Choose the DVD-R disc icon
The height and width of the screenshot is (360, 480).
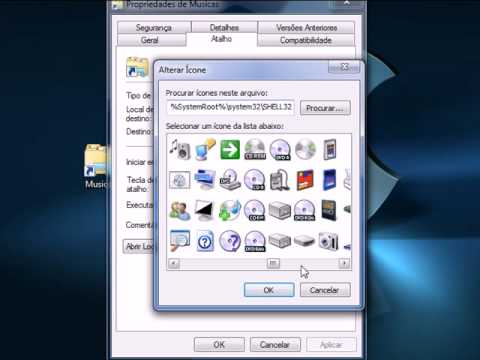[x=280, y=149]
